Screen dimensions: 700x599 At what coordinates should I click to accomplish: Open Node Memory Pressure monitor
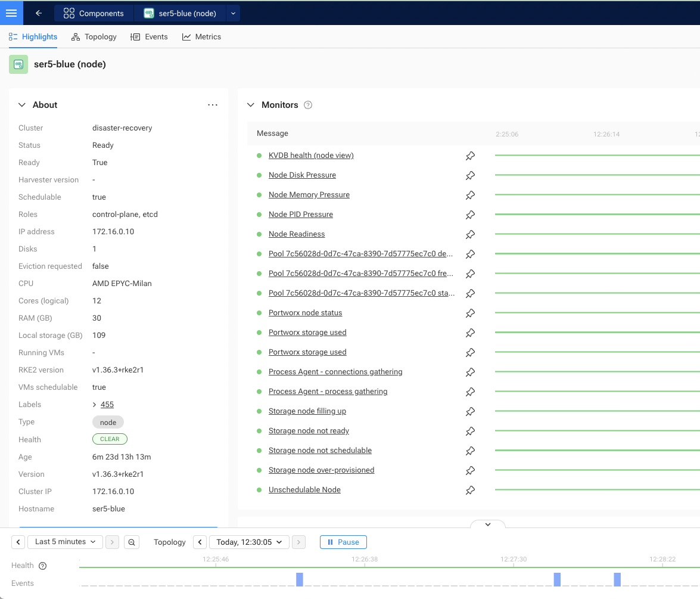(309, 195)
